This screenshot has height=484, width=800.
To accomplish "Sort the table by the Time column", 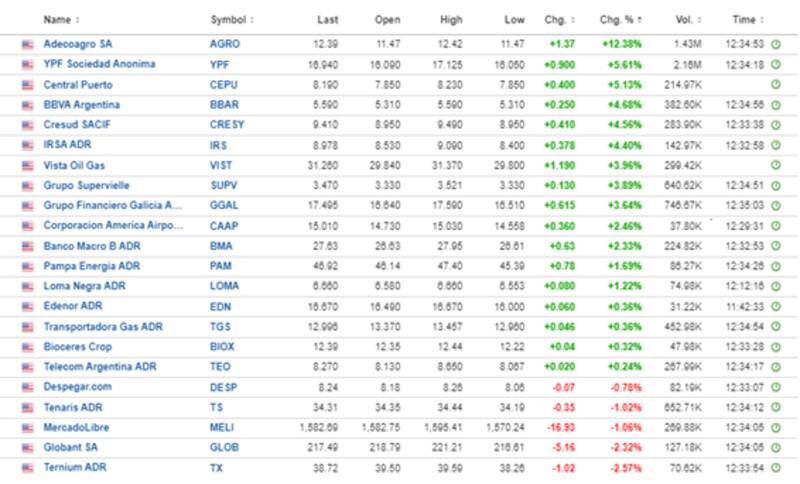I will pyautogui.click(x=746, y=19).
